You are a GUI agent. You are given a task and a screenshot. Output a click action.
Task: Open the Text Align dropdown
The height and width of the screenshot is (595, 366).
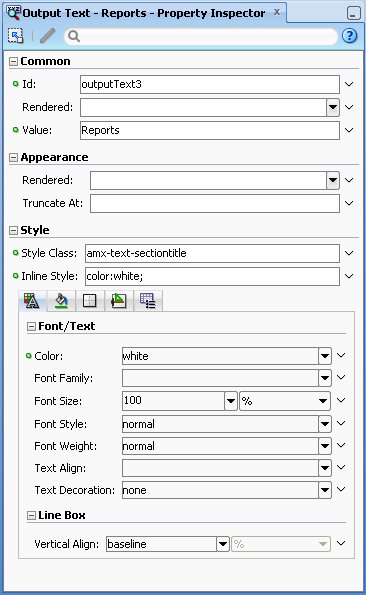325,468
